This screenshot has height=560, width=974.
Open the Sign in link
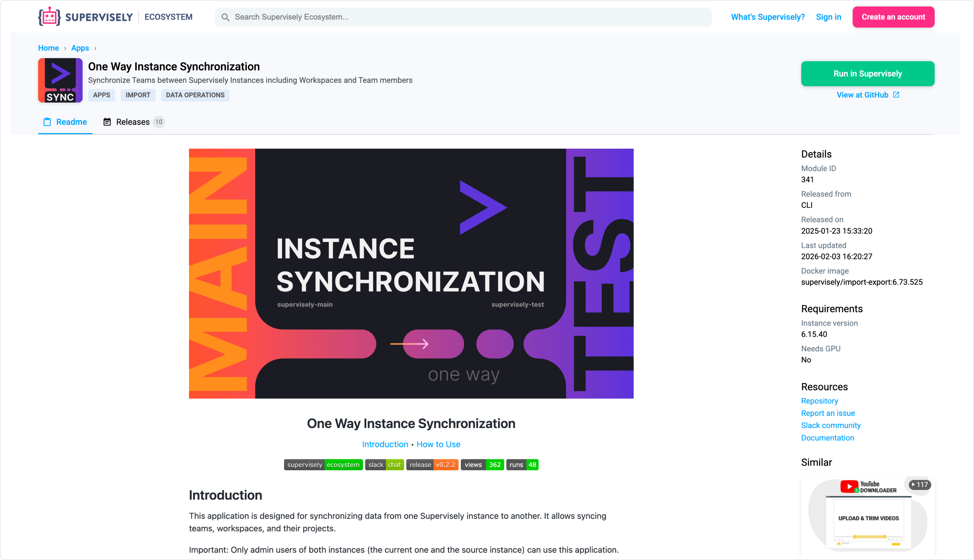pos(828,17)
